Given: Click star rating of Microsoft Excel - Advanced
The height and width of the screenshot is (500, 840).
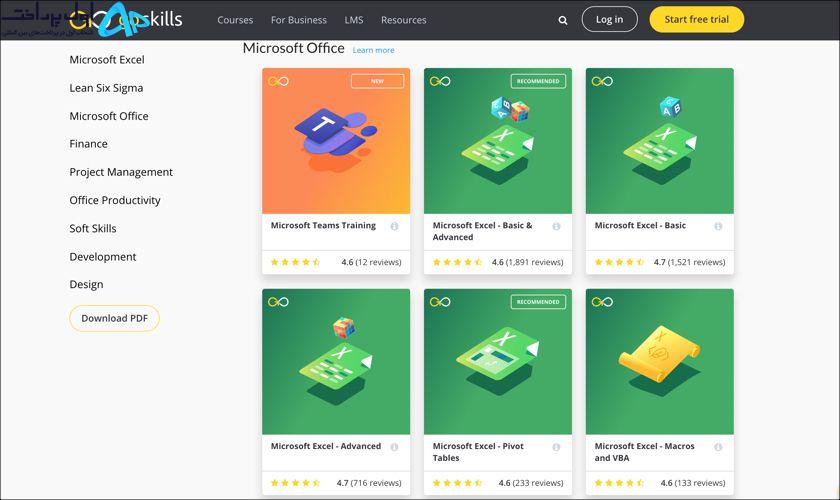Looking at the screenshot, I should [x=296, y=483].
